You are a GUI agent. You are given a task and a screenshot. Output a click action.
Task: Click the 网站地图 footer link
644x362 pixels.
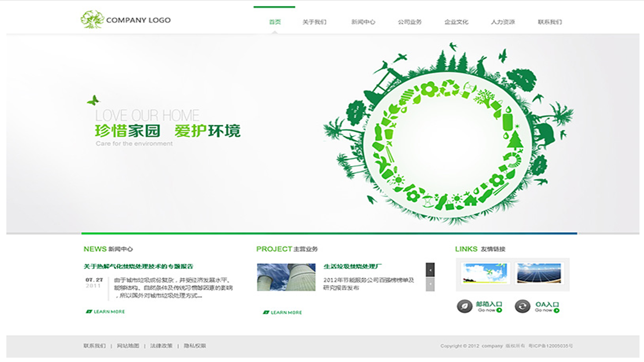tap(128, 346)
